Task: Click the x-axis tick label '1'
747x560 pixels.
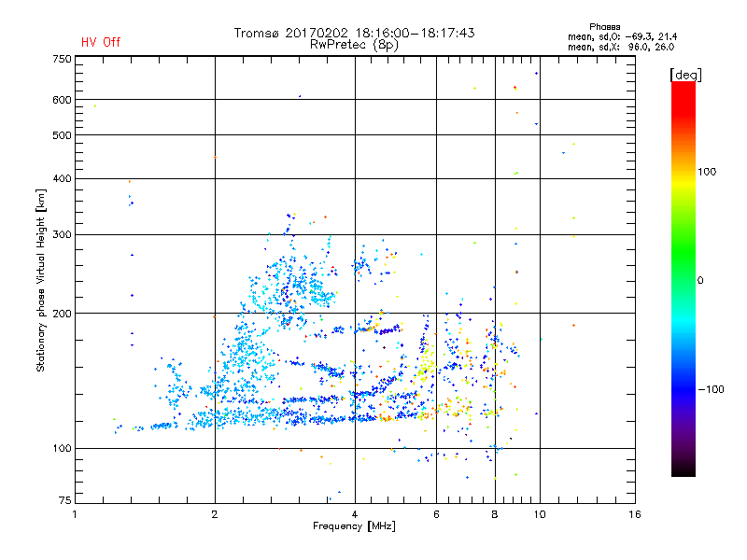Action: point(75,514)
